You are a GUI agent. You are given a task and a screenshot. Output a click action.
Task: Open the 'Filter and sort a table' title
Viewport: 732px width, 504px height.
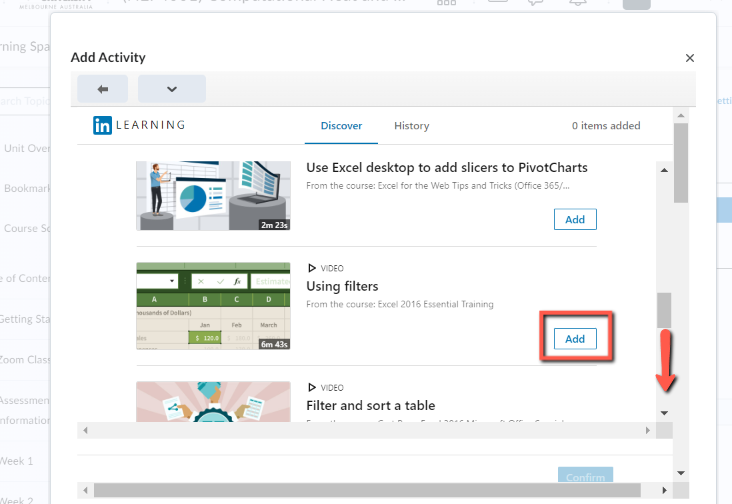(x=371, y=406)
